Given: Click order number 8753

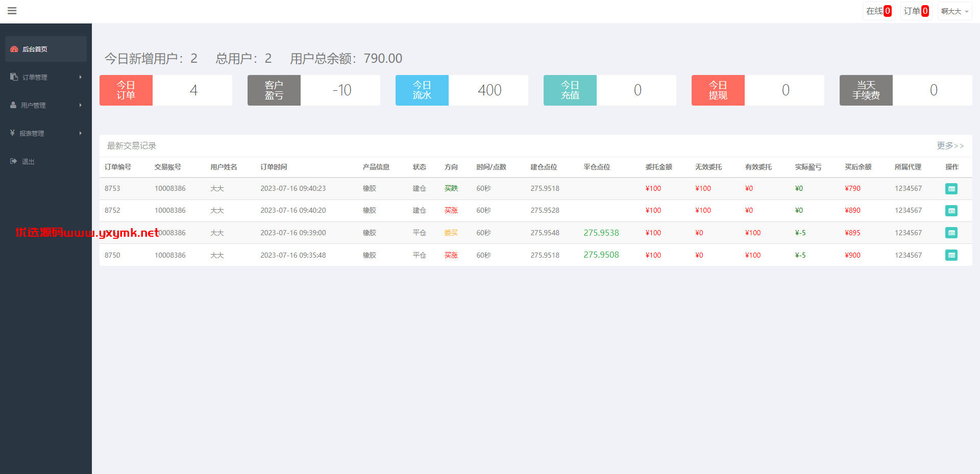Looking at the screenshot, I should tap(112, 188).
